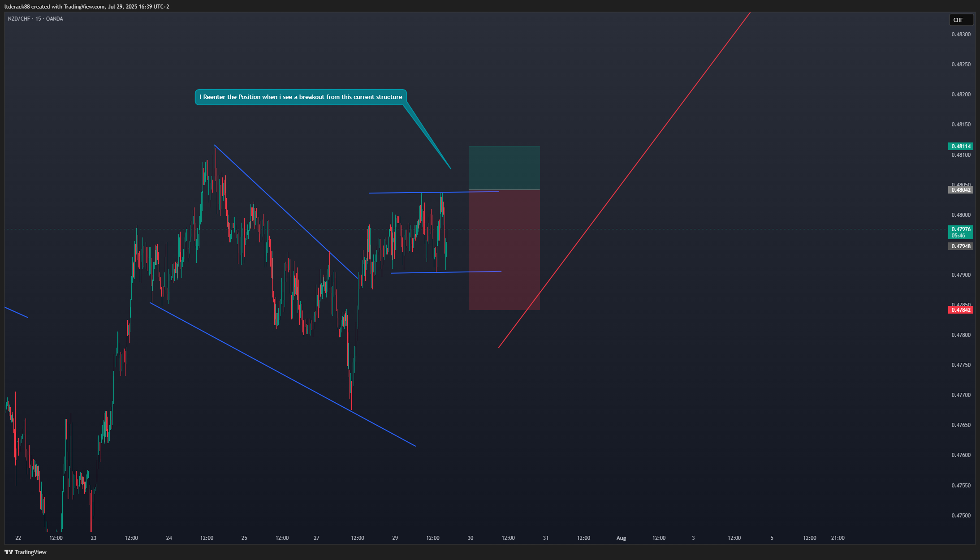Click the date label 22 on time axis
Viewport: 980px width, 560px height.
[18, 538]
